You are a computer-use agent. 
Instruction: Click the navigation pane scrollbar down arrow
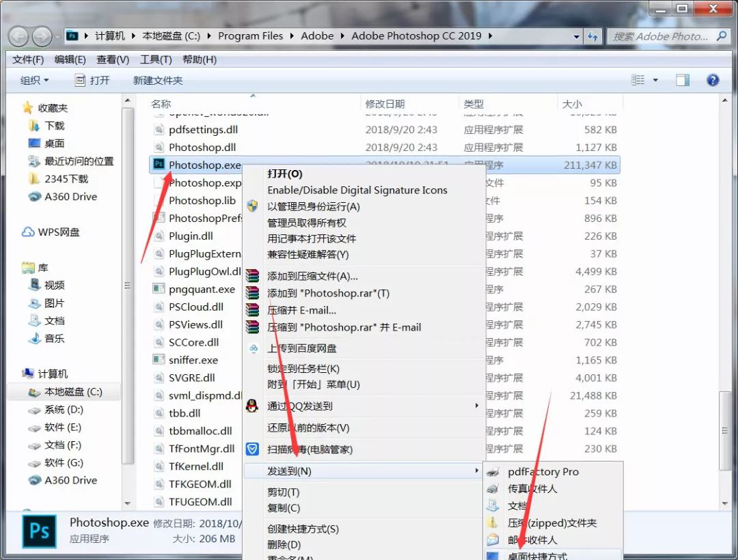[128, 503]
